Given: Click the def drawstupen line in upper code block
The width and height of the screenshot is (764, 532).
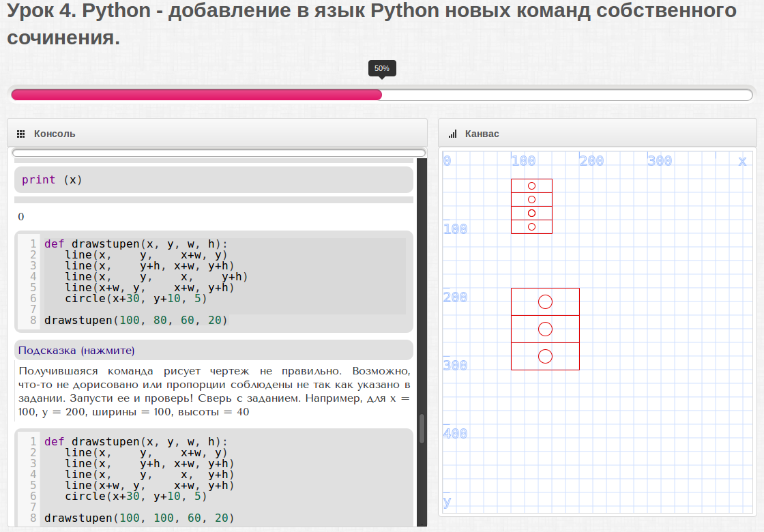Looking at the screenshot, I should (x=136, y=243).
